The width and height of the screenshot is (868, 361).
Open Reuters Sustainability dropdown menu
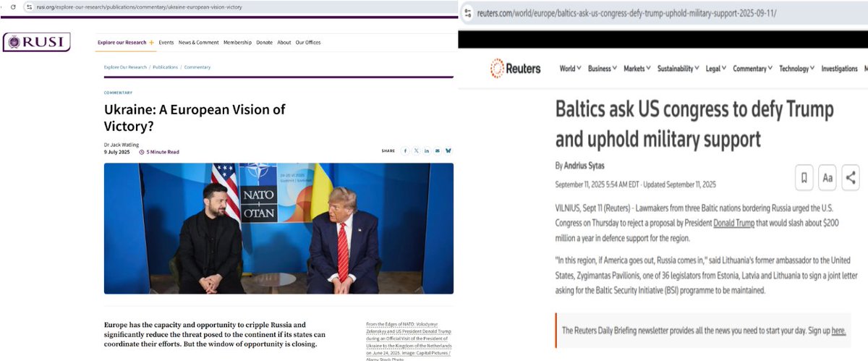tap(678, 69)
